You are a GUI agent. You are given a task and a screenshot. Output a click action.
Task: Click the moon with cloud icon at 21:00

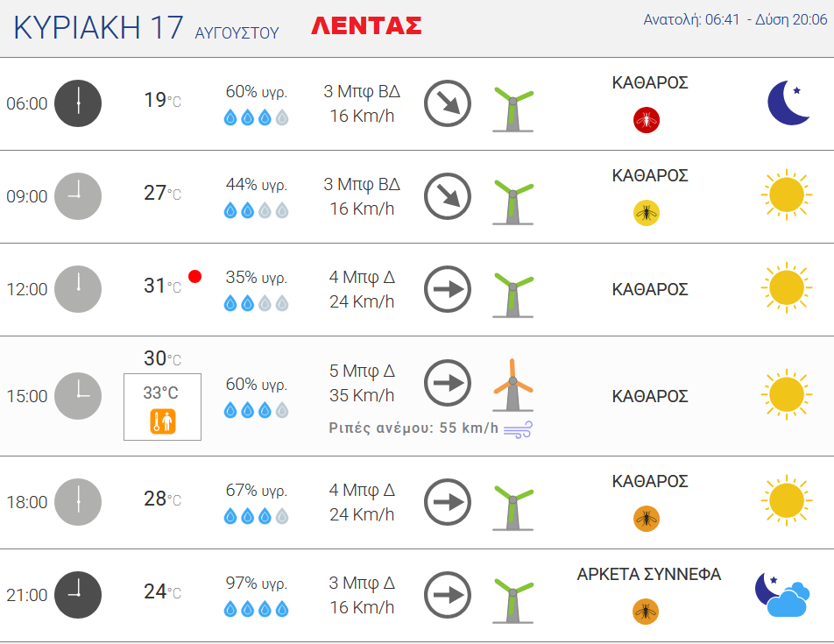click(x=782, y=595)
